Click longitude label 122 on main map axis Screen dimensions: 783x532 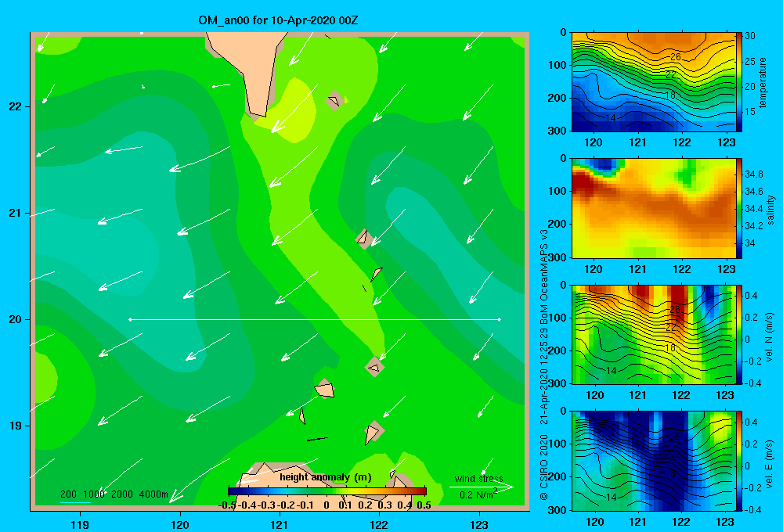point(379,524)
